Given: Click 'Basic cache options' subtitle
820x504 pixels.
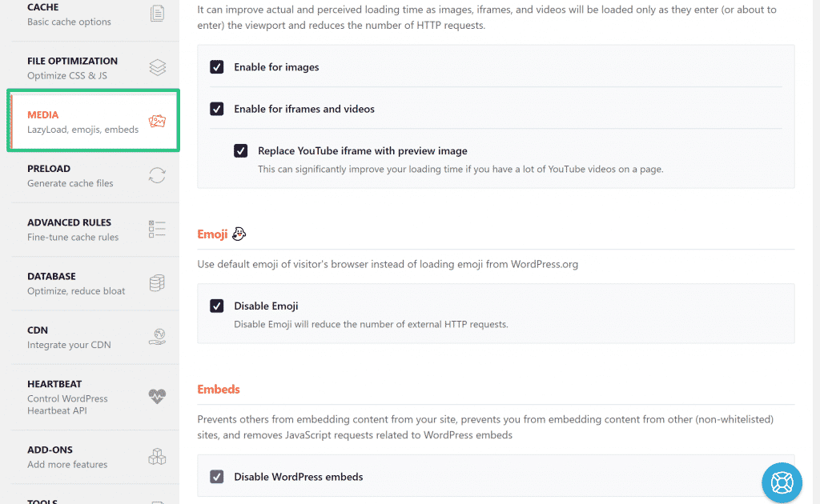Looking at the screenshot, I should (69, 22).
